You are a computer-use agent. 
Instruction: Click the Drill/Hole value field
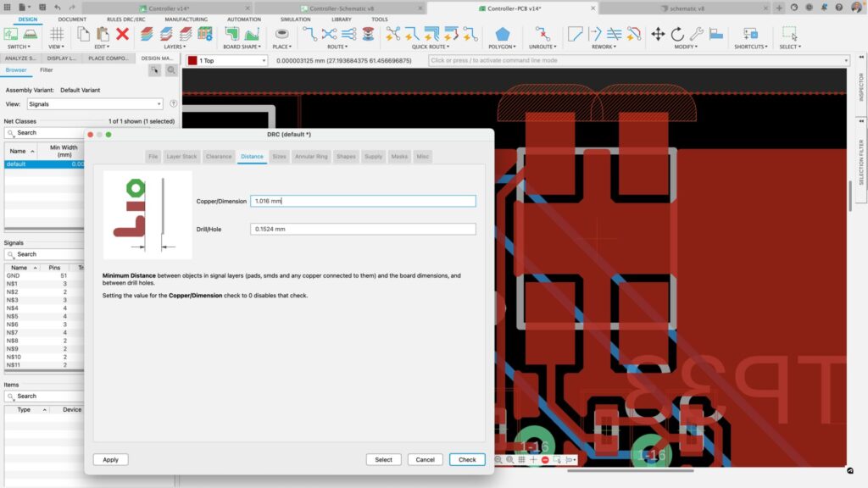tap(363, 229)
